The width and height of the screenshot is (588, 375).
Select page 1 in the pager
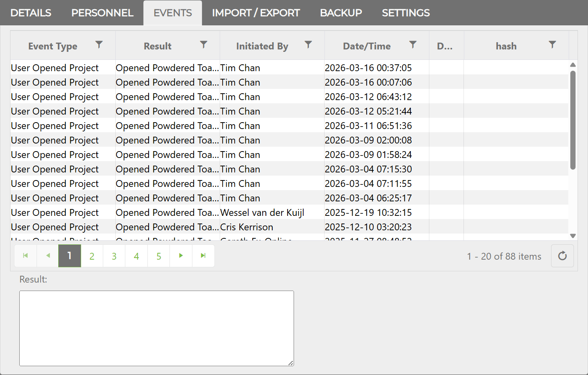(x=69, y=256)
